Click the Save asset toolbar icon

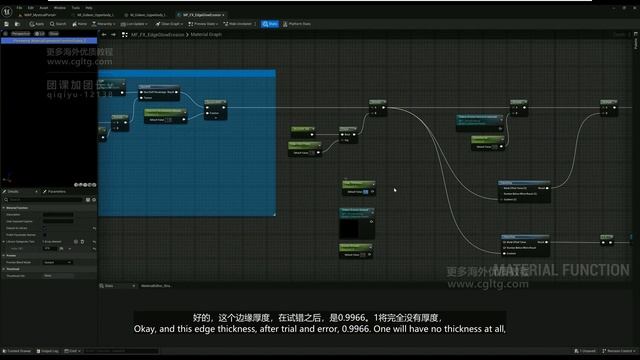[7, 24]
